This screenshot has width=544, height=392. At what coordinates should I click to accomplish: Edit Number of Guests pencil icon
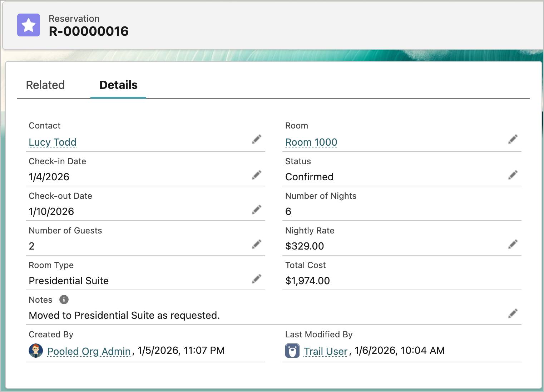pos(257,244)
